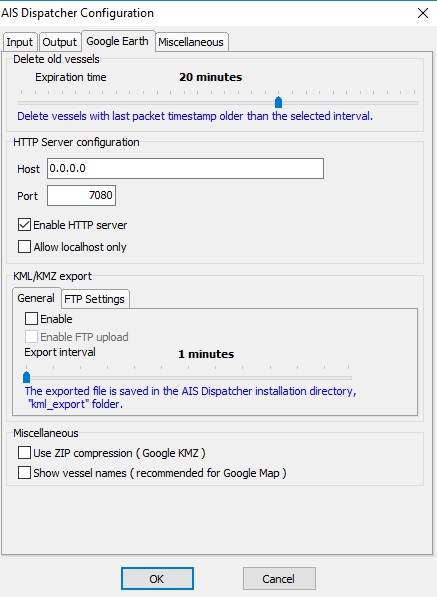Disable the Enable HTTP server checkbox

[24, 225]
